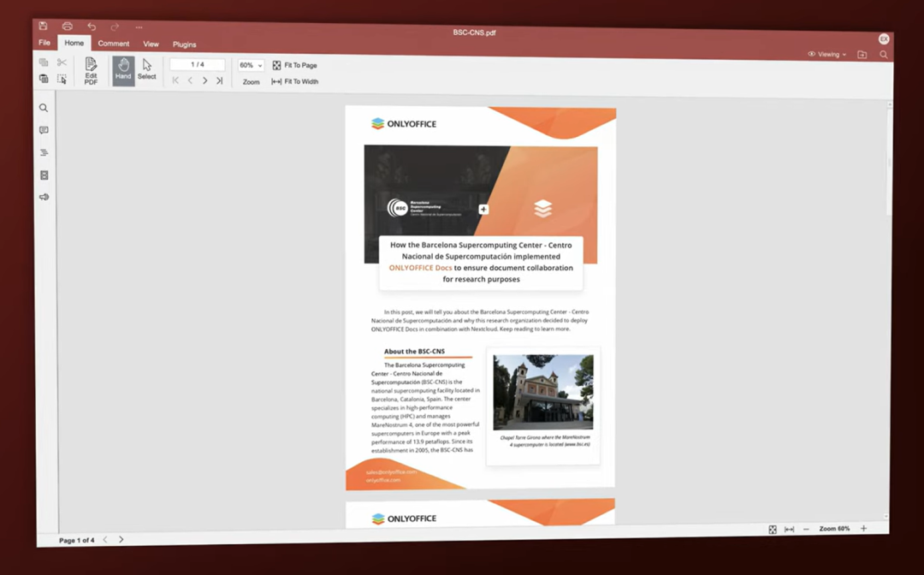This screenshot has width=924, height=575.
Task: Click the Chapel Torre Girona photo
Action: pyautogui.click(x=543, y=393)
